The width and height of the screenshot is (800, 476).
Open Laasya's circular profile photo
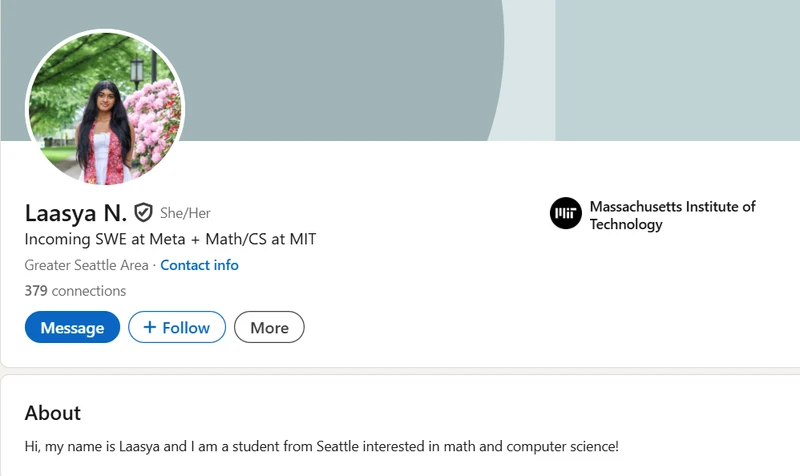pyautogui.click(x=105, y=109)
